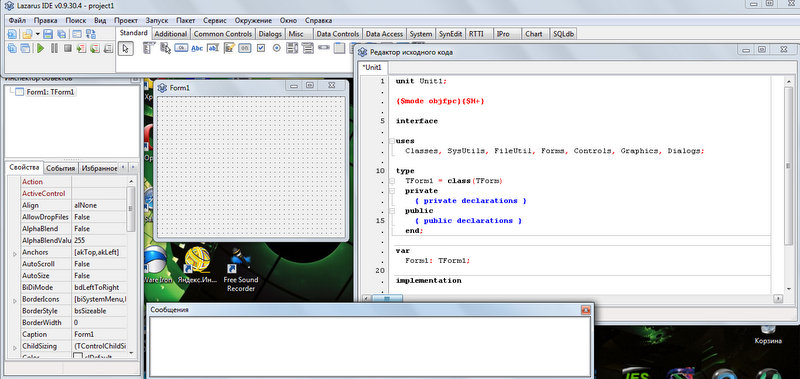Click the Step into debug icon
Viewport: 800px width, 379px height.
pyautogui.click(x=81, y=48)
